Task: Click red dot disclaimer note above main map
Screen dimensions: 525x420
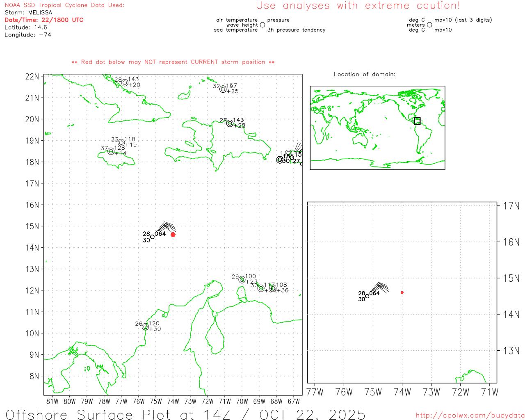Action: pos(173,62)
